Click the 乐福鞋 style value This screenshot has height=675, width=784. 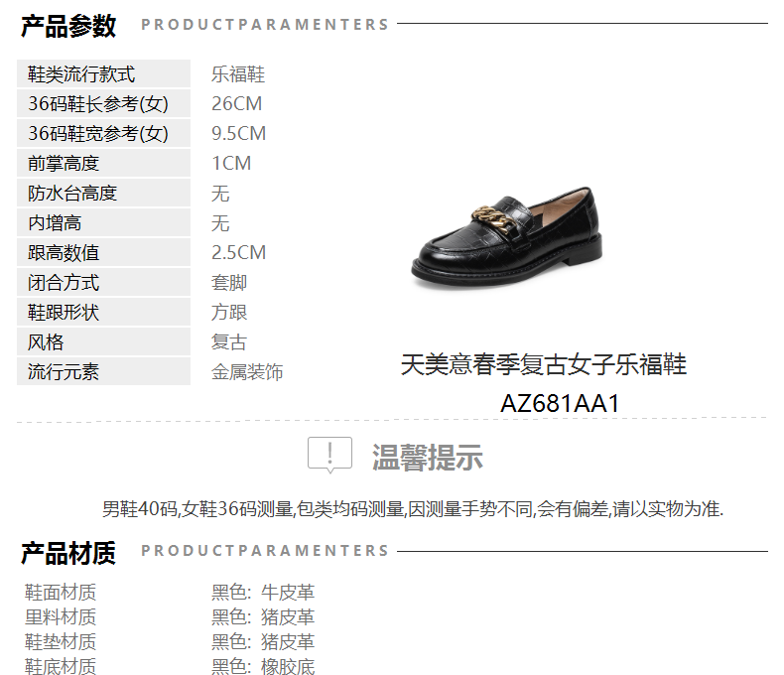coord(238,74)
